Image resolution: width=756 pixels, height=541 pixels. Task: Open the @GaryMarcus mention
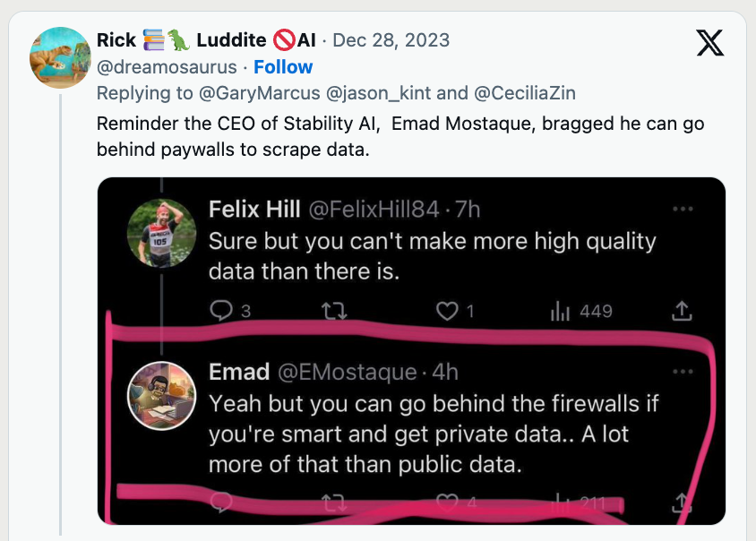pyautogui.click(x=223, y=93)
